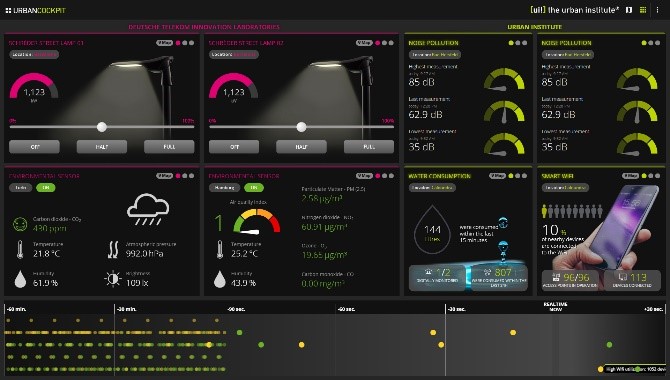Click the -30 min. timeline marker
This screenshot has height=380, width=670.
pyautogui.click(x=127, y=309)
